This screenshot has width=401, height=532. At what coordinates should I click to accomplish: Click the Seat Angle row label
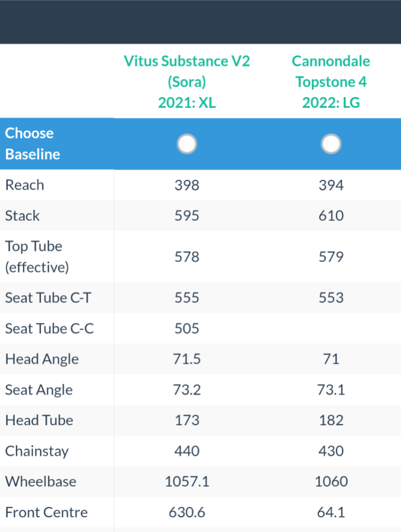click(39, 390)
